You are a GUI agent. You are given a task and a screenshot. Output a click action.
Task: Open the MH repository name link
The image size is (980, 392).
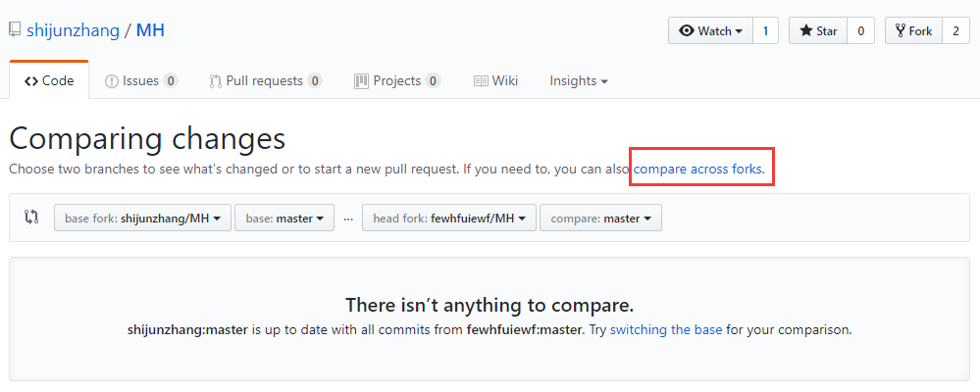click(x=150, y=30)
